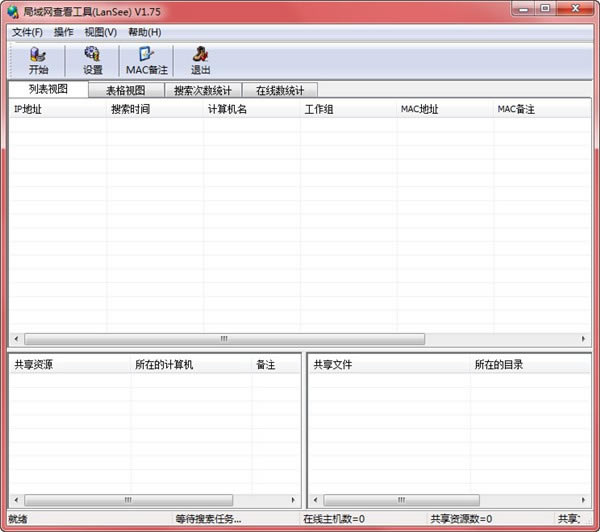Select the 列表视图 tab

(48, 89)
